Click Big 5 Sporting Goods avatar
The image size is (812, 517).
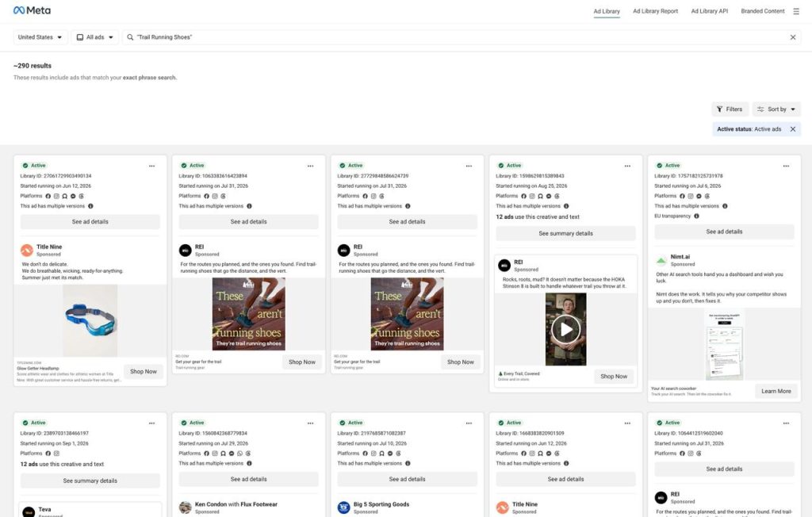[344, 507]
